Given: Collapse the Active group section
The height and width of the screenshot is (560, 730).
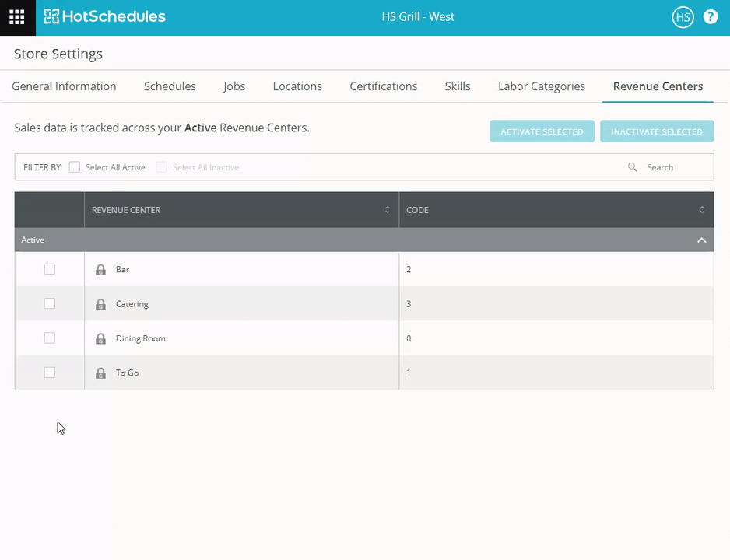Looking at the screenshot, I should (701, 240).
